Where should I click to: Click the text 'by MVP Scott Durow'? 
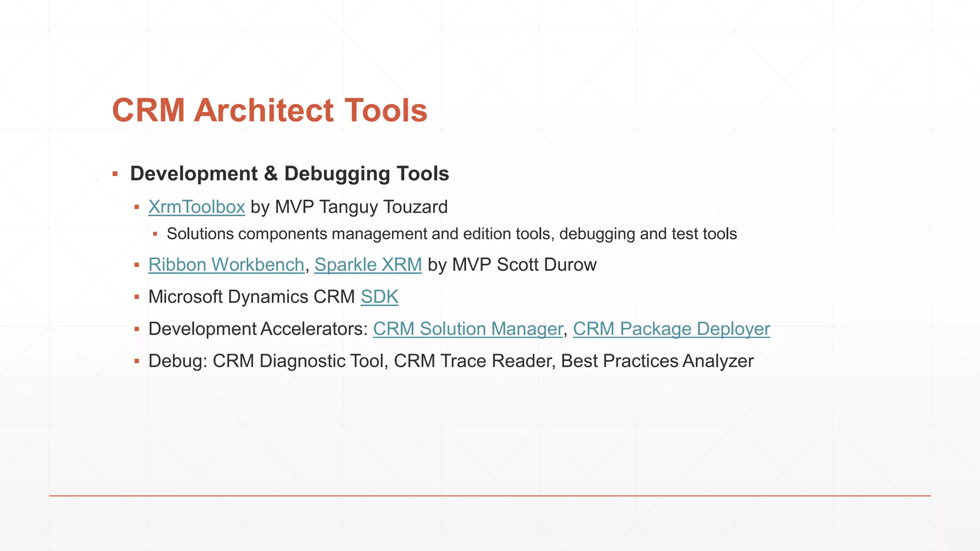click(x=512, y=264)
